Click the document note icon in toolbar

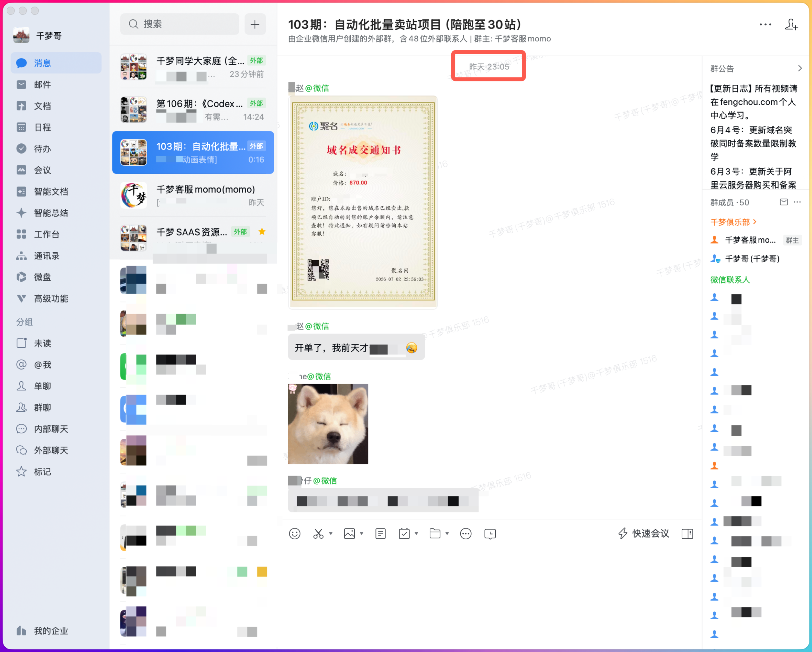(x=380, y=533)
